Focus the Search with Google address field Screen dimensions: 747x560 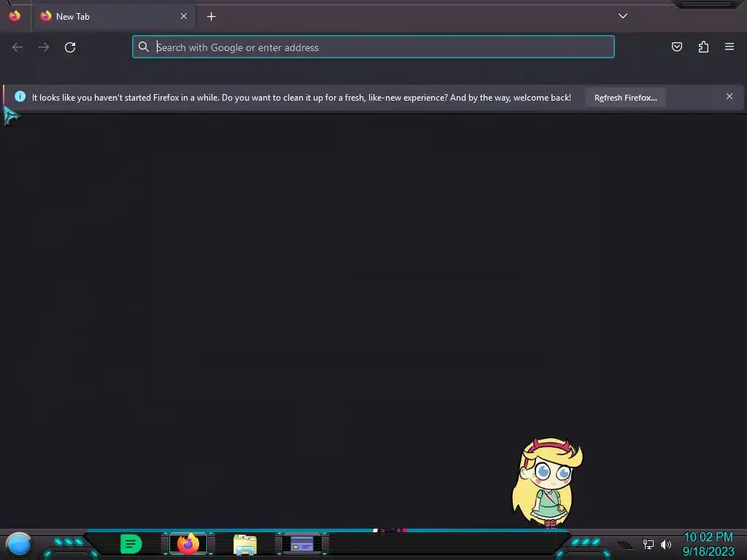[x=373, y=47]
